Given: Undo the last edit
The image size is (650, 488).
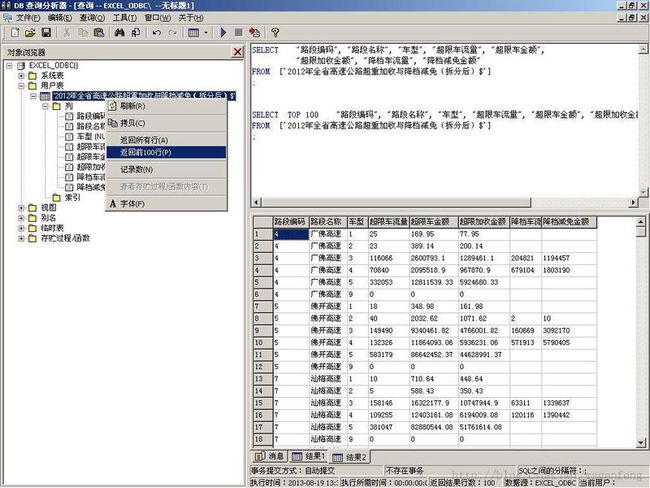Looking at the screenshot, I should 157,32.
